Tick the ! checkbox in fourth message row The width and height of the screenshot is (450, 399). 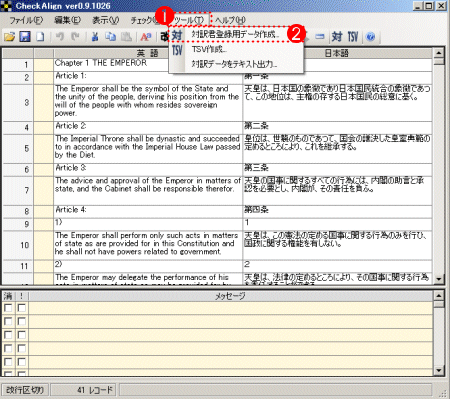pyautogui.click(x=22, y=348)
